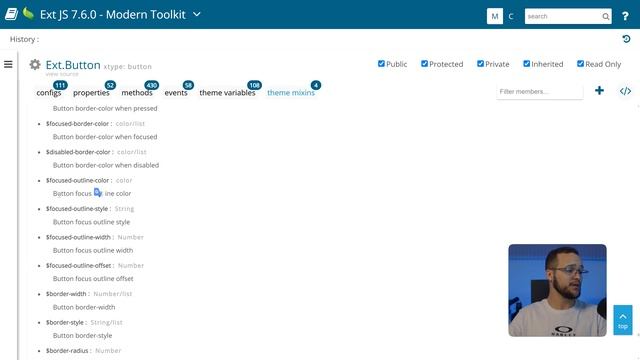Open the methods tab

tap(137, 93)
